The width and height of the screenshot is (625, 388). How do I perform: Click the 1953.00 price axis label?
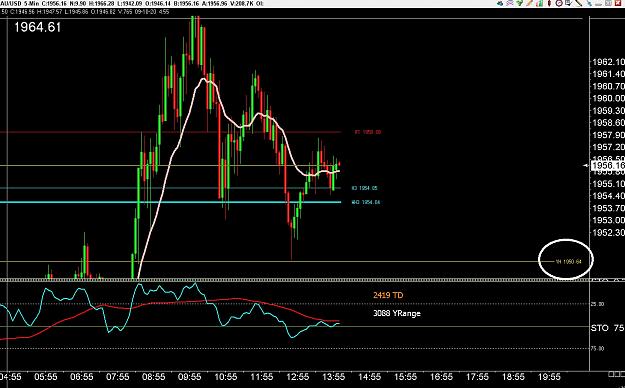coord(609,220)
